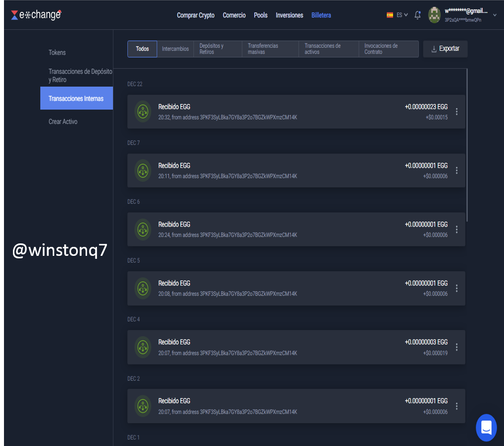Open more options for Dec 22 transaction
Screen dimensions: 504x446
[456, 111]
